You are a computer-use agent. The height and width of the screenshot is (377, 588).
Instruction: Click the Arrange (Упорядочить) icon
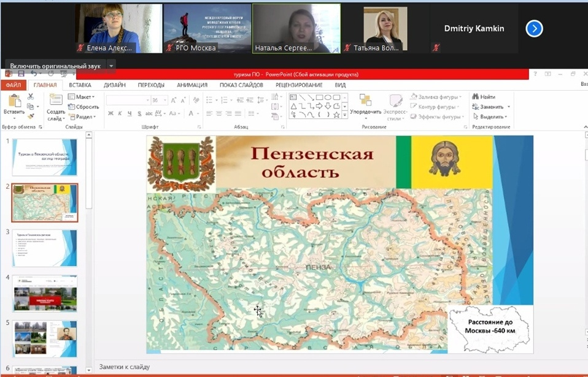click(365, 101)
